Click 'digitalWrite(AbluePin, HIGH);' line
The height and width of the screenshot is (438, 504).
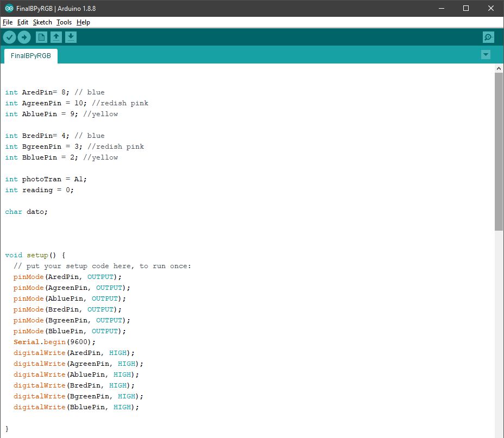[x=76, y=374]
